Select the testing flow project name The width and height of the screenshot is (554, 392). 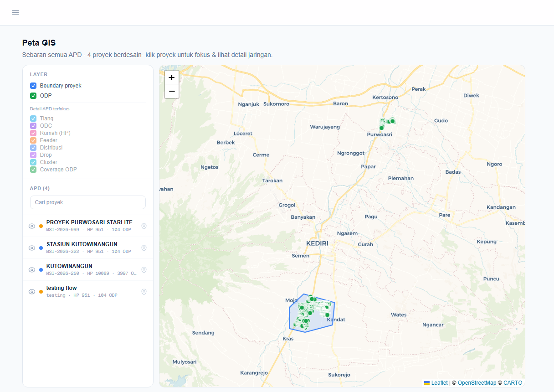tap(62, 288)
